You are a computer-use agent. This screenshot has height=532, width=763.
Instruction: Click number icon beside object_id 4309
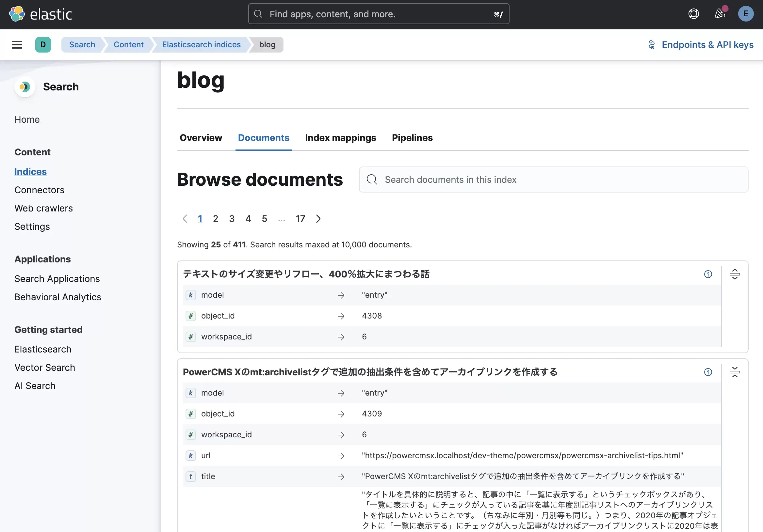[x=190, y=414]
